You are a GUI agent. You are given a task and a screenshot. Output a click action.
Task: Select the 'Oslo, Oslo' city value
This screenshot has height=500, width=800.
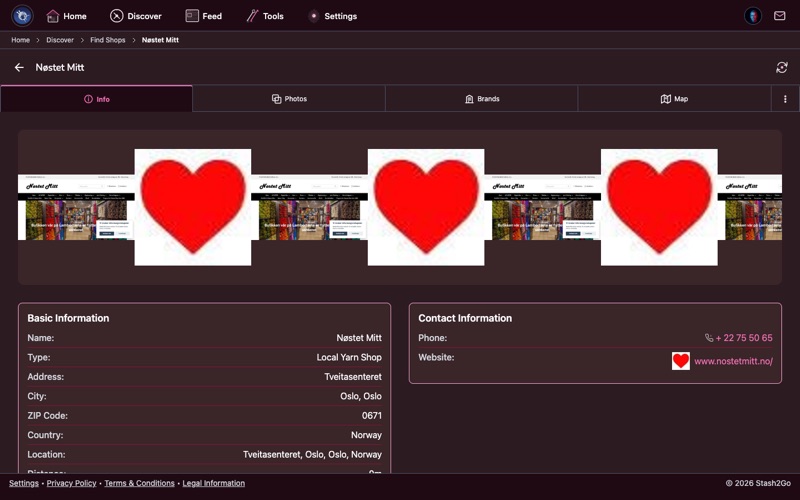(361, 396)
